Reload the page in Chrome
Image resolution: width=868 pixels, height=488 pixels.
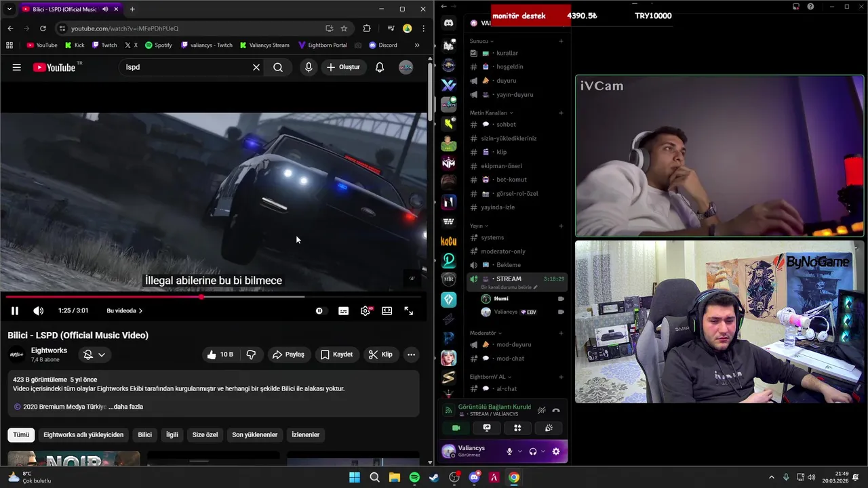43,28
